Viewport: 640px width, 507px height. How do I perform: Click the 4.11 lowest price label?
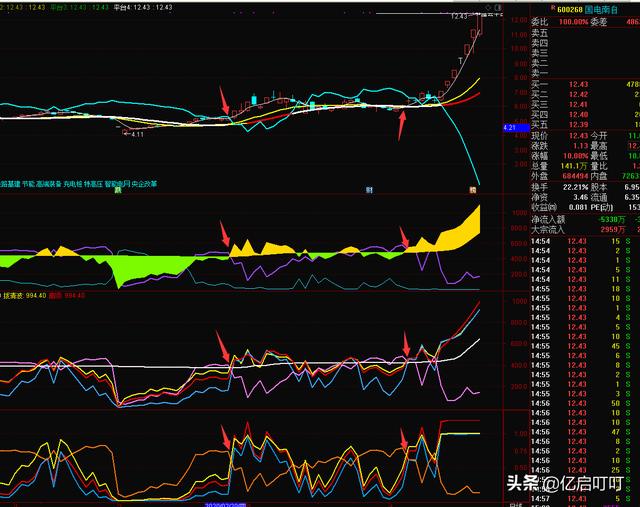pos(138,134)
